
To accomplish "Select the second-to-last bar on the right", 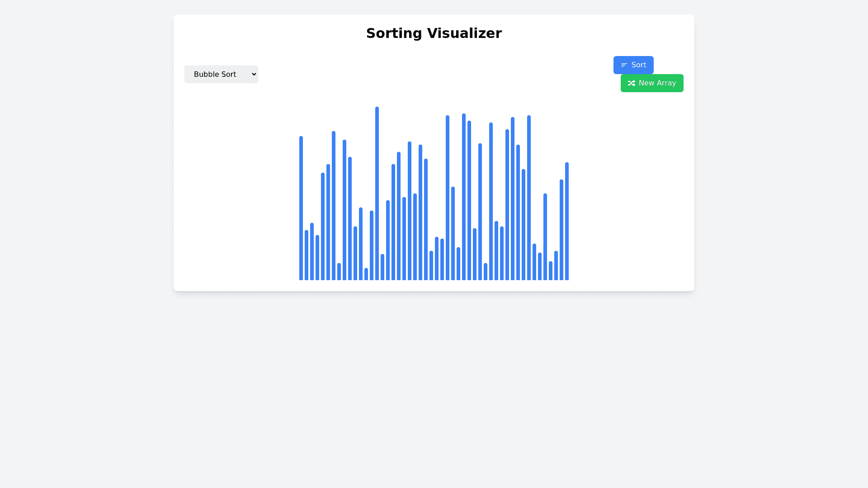I will pyautogui.click(x=561, y=230).
